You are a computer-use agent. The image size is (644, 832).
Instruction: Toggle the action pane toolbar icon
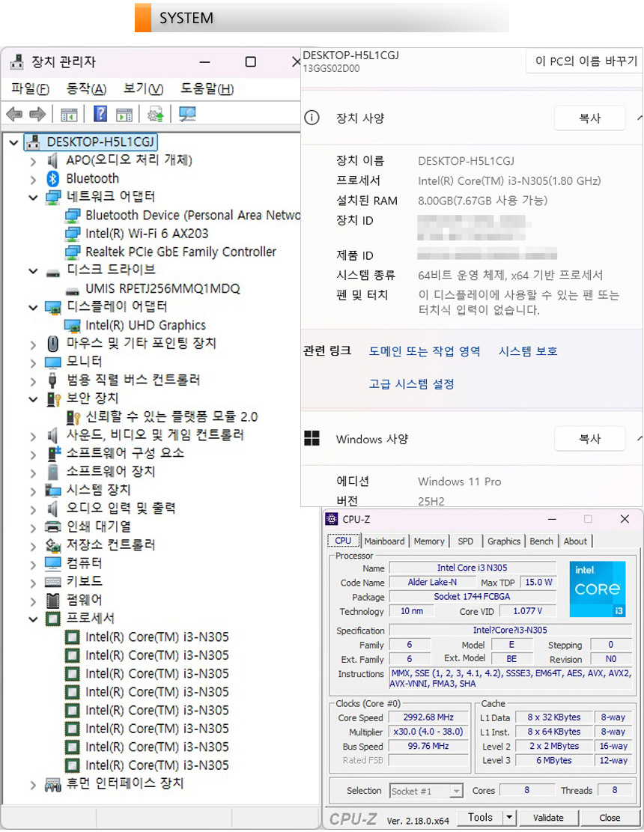point(124,115)
